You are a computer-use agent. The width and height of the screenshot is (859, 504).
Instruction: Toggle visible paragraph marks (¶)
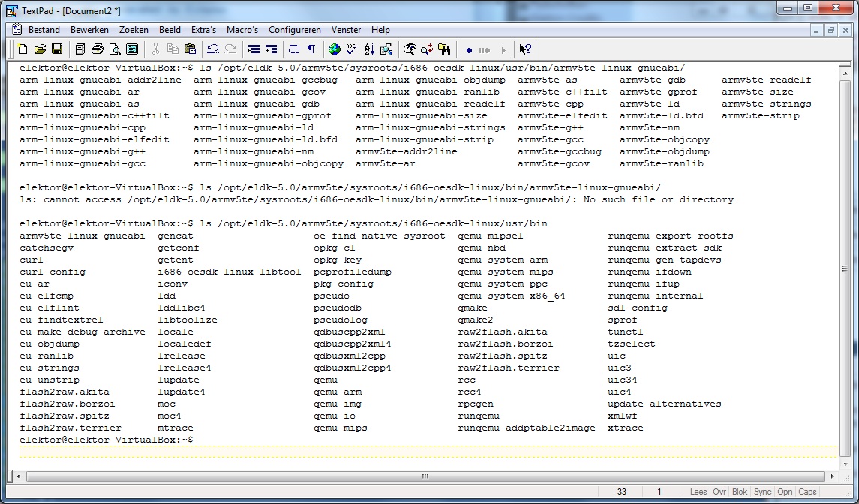pyautogui.click(x=311, y=49)
